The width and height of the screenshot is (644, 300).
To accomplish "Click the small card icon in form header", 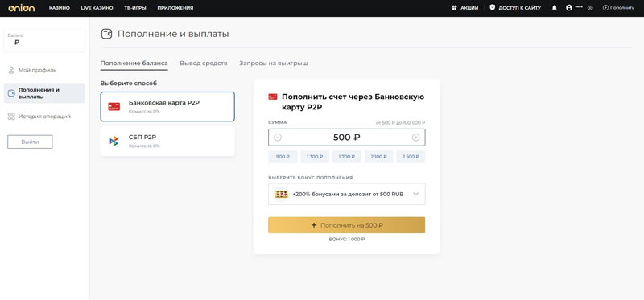I will point(273,97).
